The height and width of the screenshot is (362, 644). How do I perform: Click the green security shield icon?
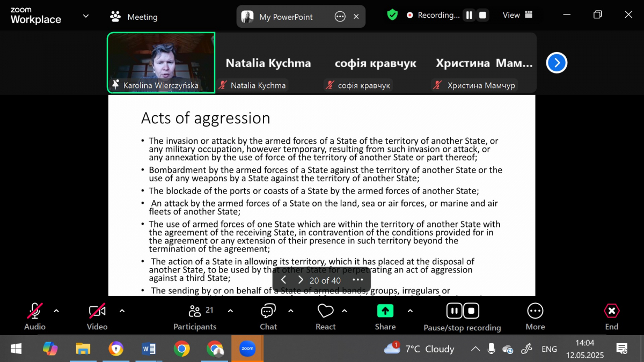point(392,15)
